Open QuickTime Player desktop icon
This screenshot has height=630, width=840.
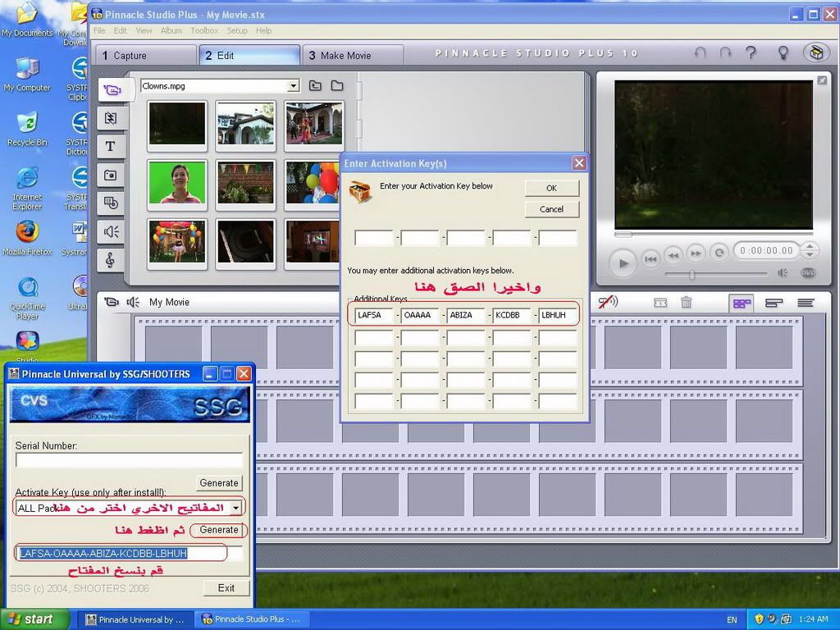click(x=27, y=298)
